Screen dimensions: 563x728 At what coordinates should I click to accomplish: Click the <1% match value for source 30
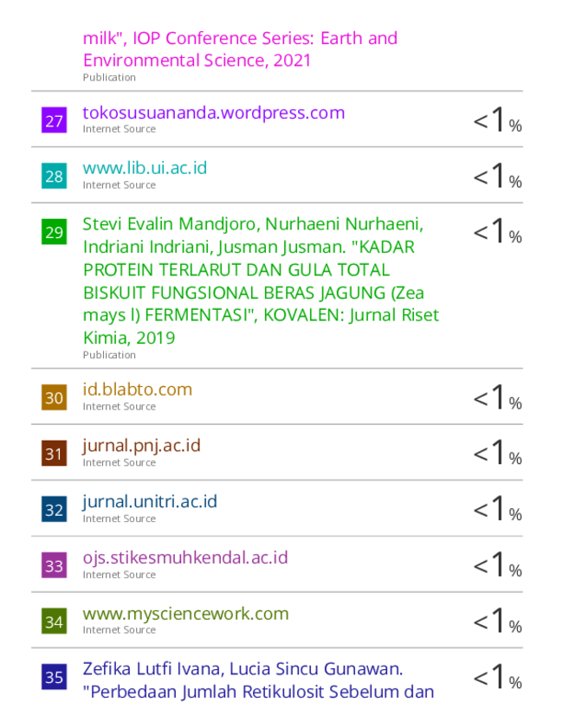click(497, 398)
